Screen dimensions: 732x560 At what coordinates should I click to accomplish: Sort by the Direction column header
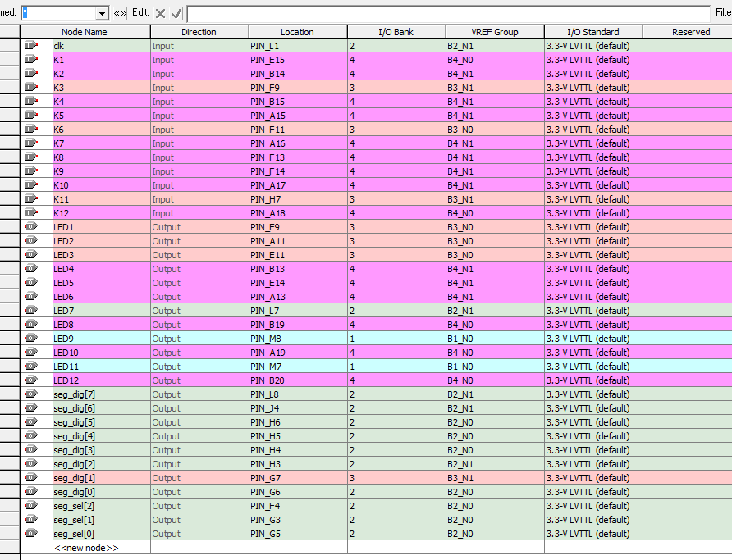click(199, 32)
